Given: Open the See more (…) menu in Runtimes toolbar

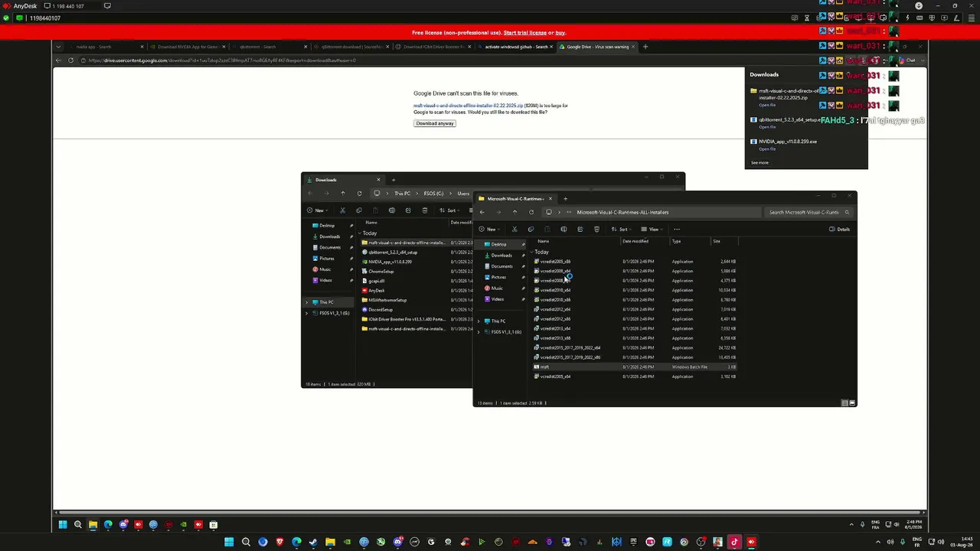Looking at the screenshot, I should click(x=677, y=229).
